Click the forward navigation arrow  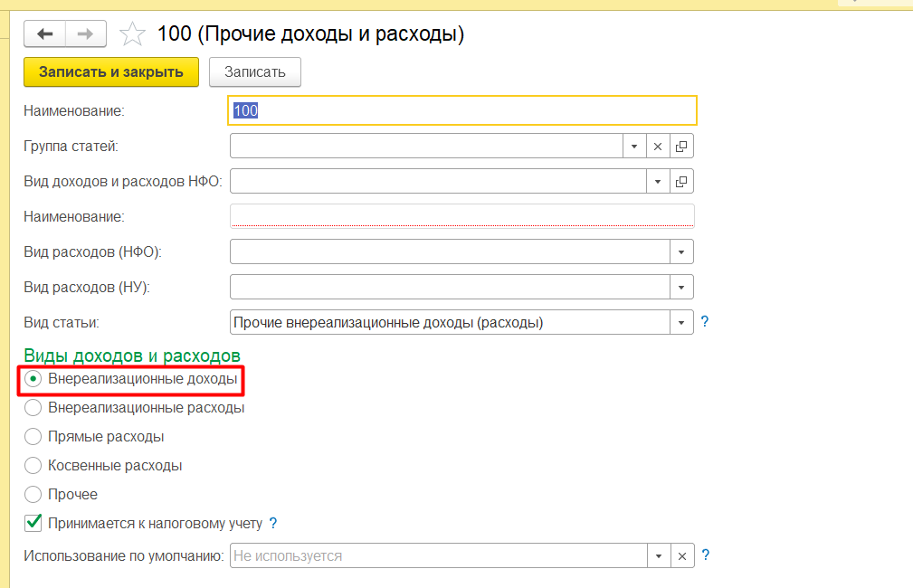point(86,34)
